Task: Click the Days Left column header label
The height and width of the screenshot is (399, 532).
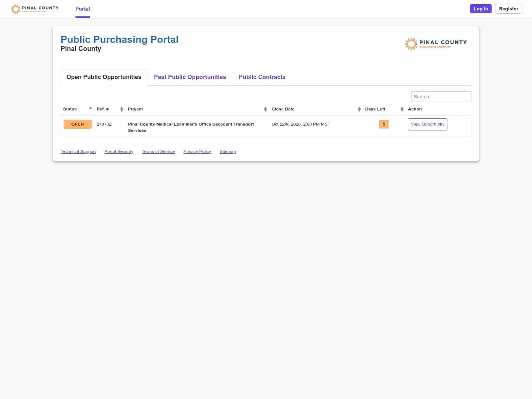Action: pos(375,109)
